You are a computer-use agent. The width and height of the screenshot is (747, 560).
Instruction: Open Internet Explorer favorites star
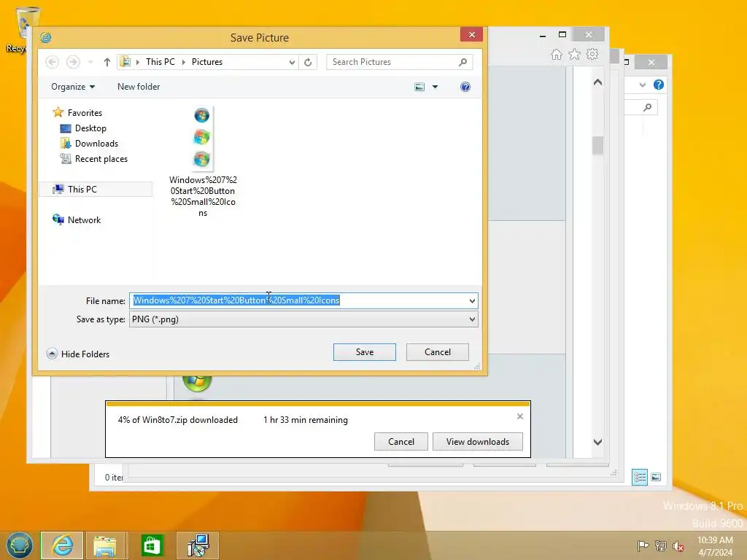575,54
